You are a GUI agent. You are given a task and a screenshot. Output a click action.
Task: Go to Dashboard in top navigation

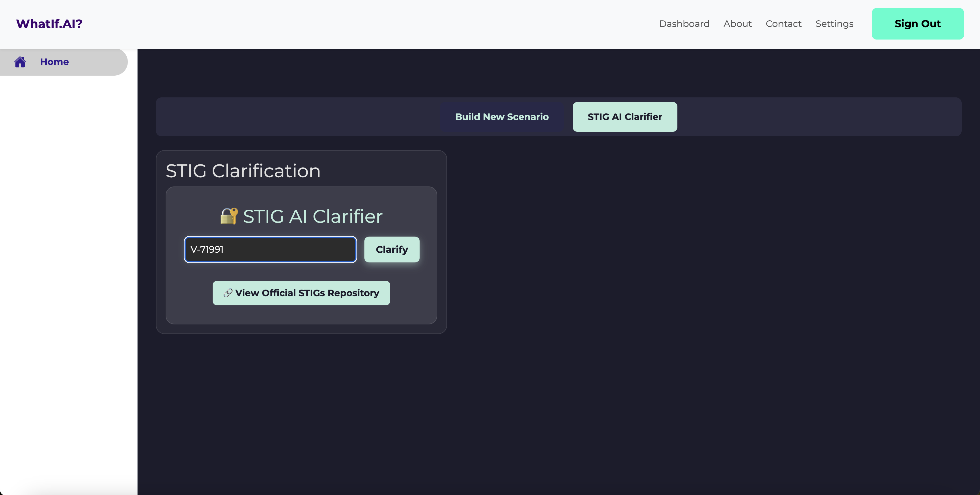tap(684, 23)
